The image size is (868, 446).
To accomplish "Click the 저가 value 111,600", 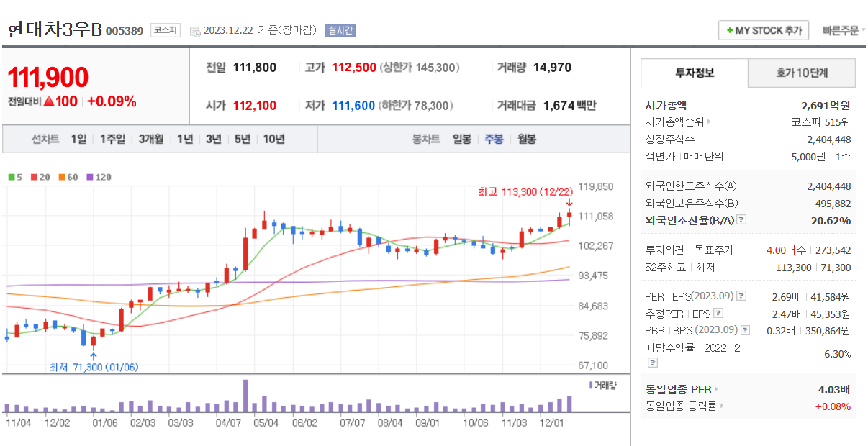I will click(x=353, y=106).
